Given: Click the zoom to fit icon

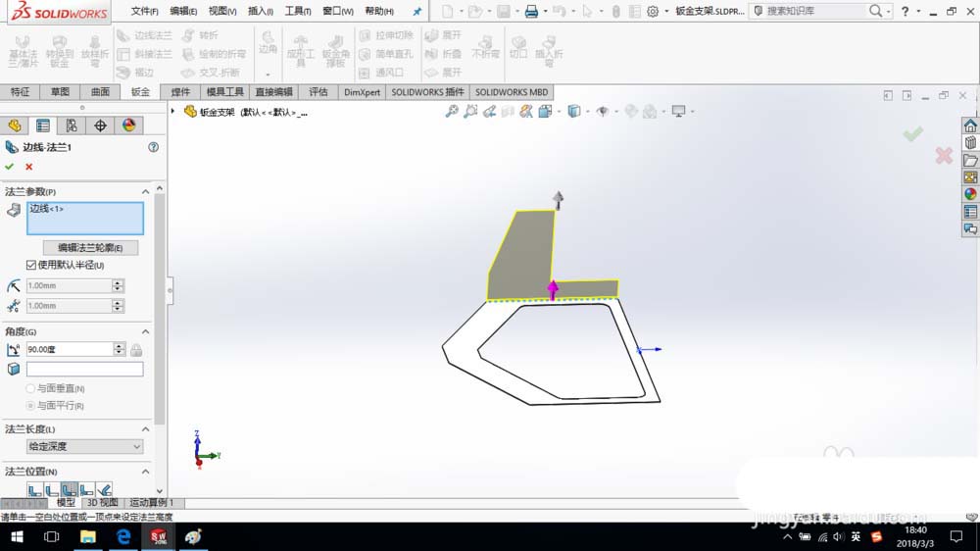Looking at the screenshot, I should [451, 112].
